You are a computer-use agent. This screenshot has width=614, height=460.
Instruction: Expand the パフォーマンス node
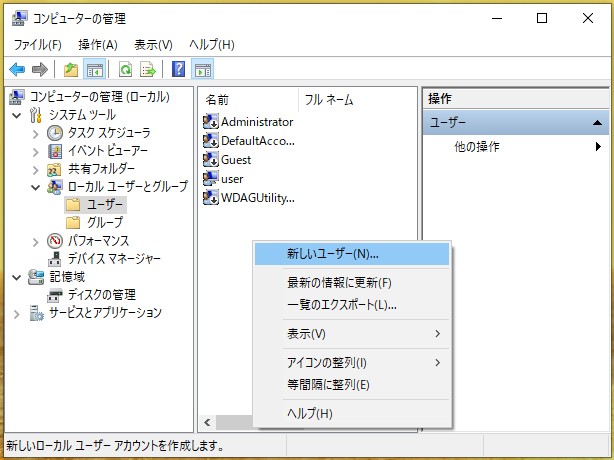[36, 242]
